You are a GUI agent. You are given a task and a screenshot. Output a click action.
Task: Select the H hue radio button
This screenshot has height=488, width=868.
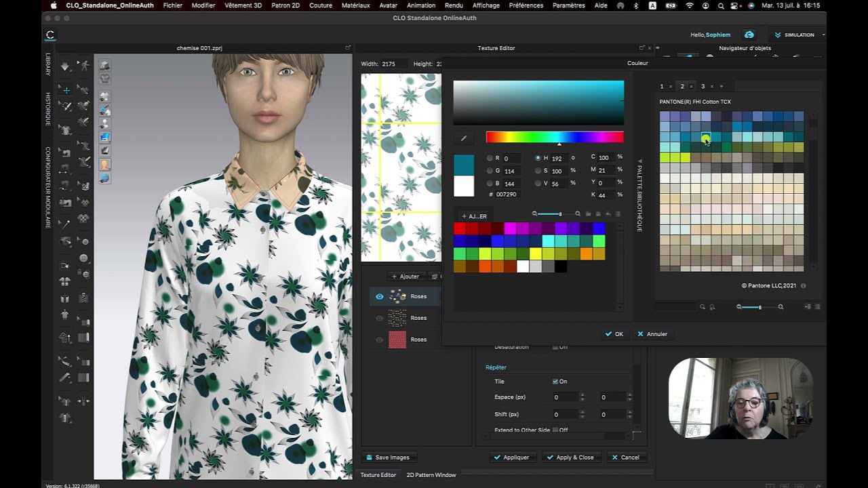[538, 158]
